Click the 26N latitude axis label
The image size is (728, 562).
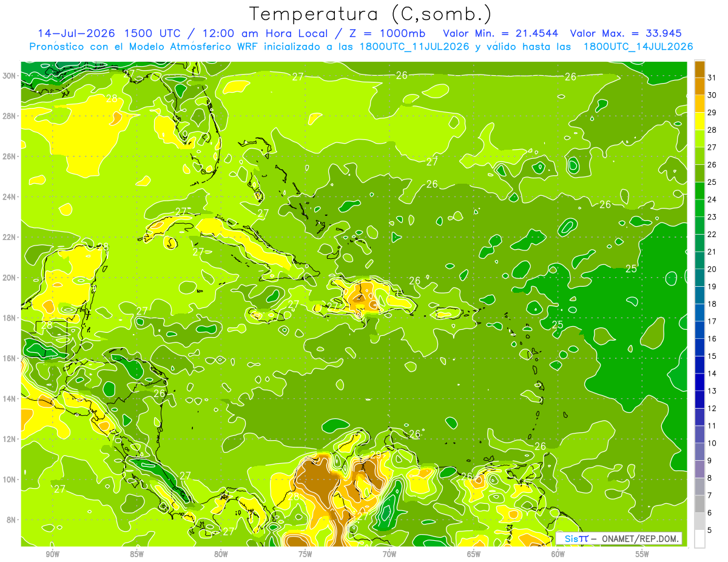click(10, 156)
